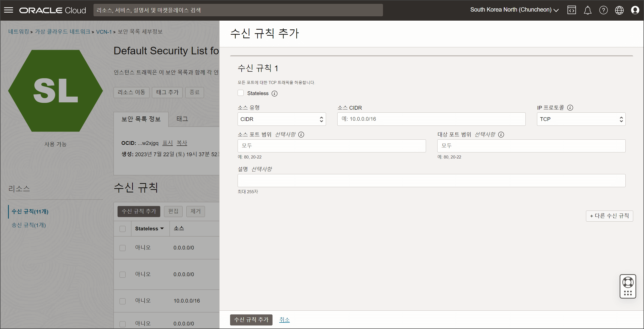This screenshot has width=644, height=329.
Task: Click the 제거 button above the table
Action: click(196, 211)
